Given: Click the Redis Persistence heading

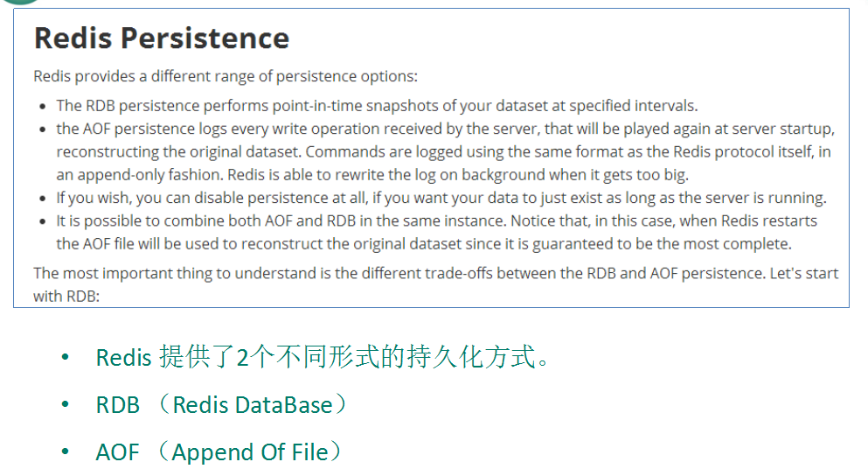Looking at the screenshot, I should click(162, 38).
